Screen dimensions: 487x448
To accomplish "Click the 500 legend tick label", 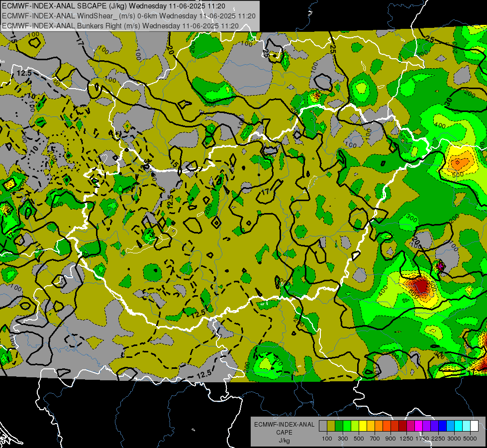I will click(x=359, y=439).
